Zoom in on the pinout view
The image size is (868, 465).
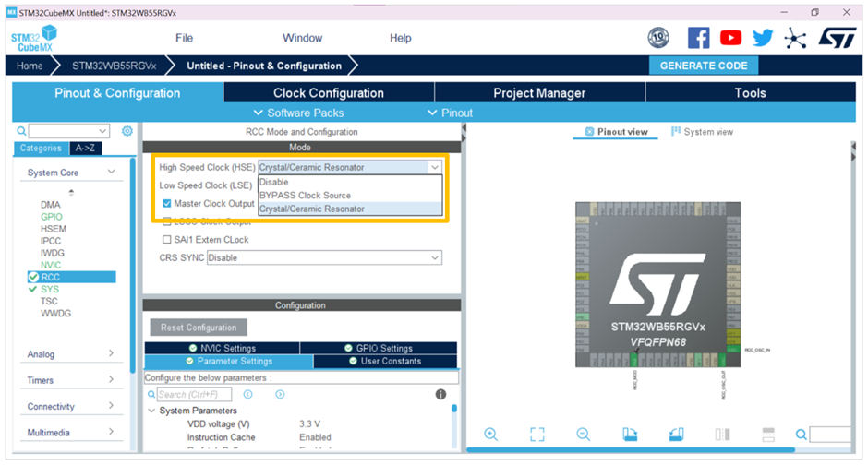coord(490,434)
